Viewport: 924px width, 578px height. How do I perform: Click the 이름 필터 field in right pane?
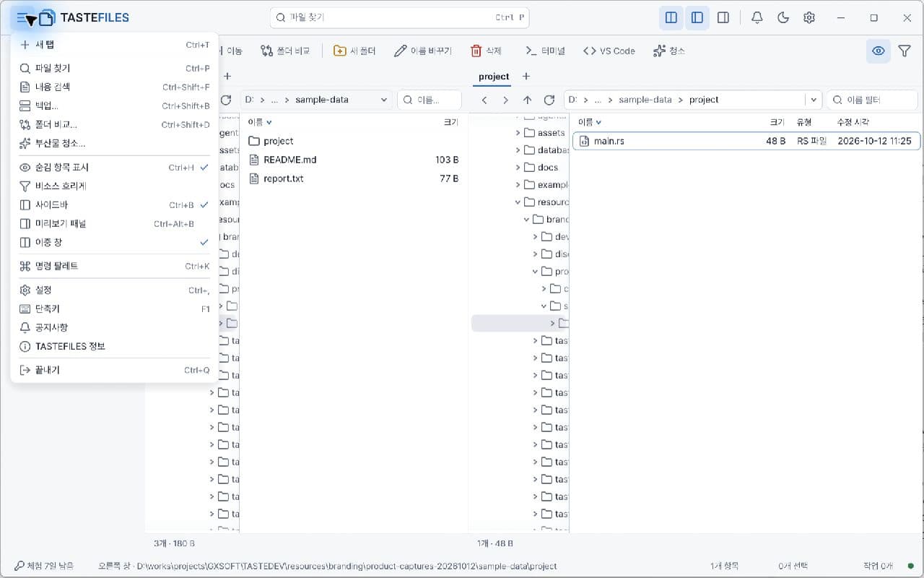pos(873,100)
